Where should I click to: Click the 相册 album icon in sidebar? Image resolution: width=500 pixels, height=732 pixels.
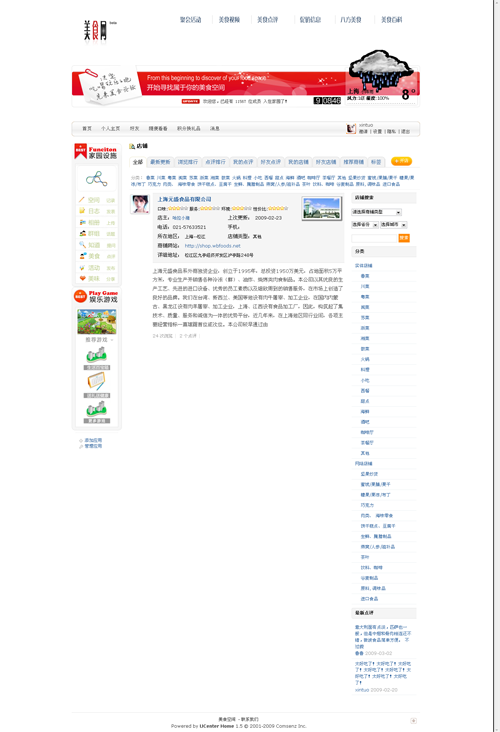pos(82,222)
